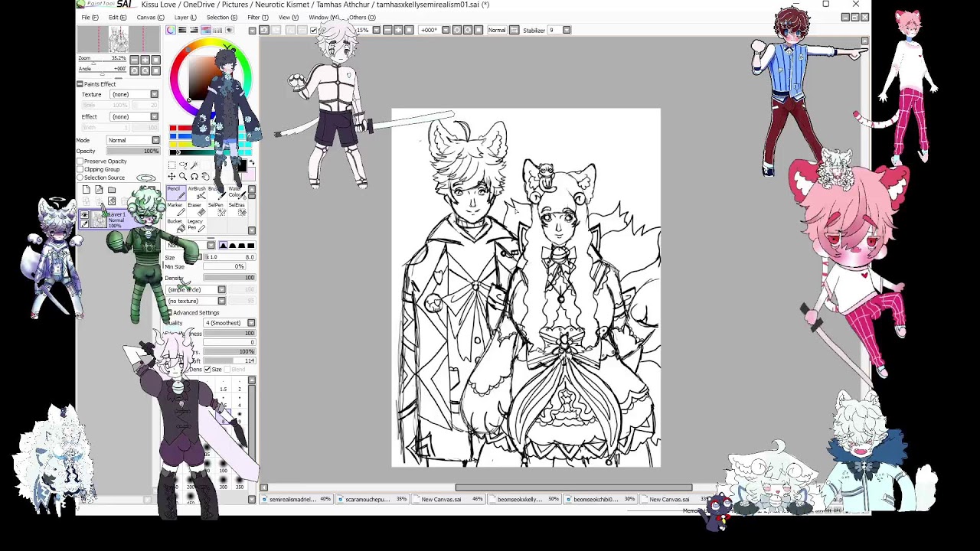
Task: Open the brush shape simple circle dropdown
Action: 196,289
